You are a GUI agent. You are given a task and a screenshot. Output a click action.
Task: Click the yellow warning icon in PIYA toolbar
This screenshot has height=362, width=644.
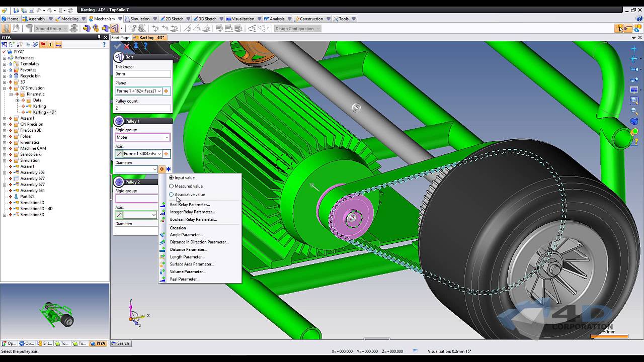51,44
